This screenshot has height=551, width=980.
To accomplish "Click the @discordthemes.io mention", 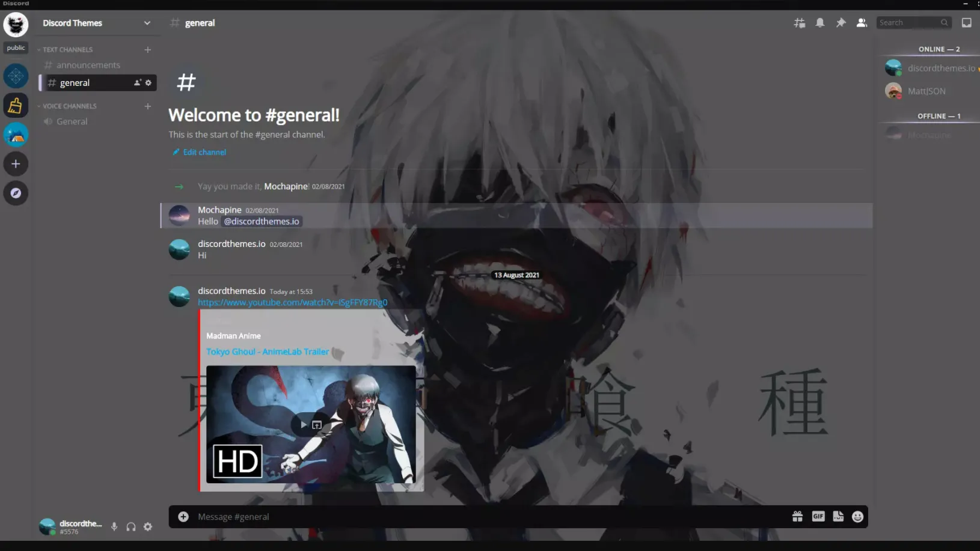I will click(x=262, y=222).
